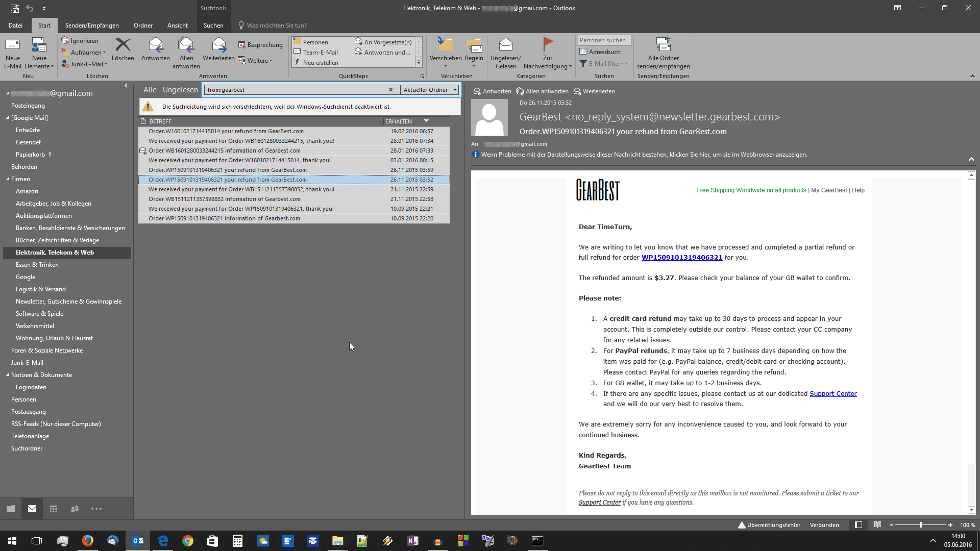Viewport: 980px width, 551px height.
Task: Open email Order.W1601021714415014 refund
Action: point(294,131)
